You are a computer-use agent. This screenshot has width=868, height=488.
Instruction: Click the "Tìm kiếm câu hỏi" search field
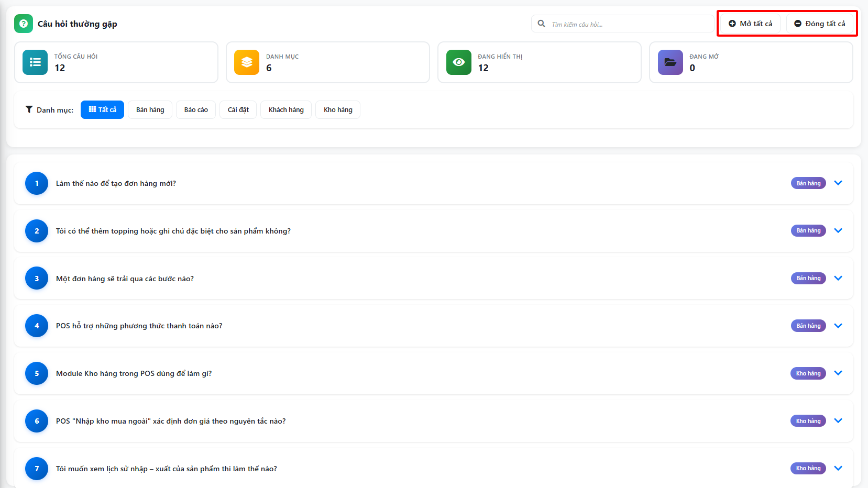pos(629,24)
